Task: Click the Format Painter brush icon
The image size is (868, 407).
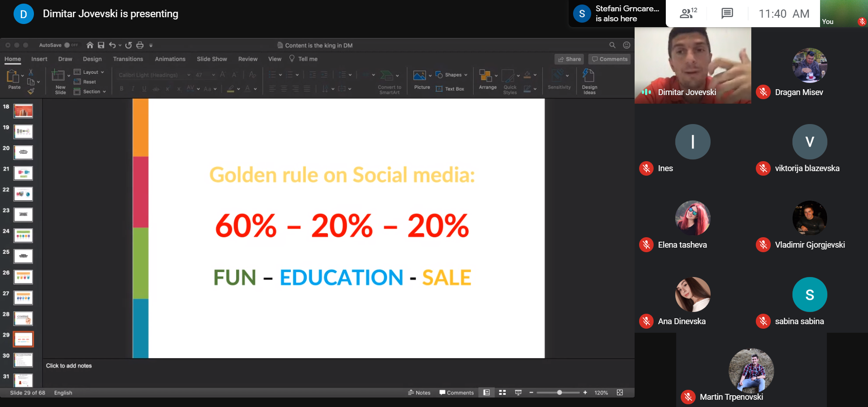Action: pos(31,91)
